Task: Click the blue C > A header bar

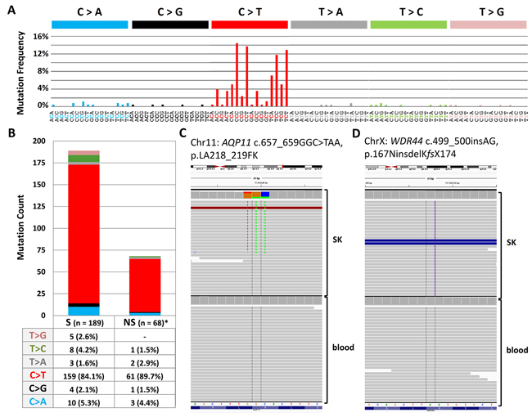Action: click(x=89, y=25)
